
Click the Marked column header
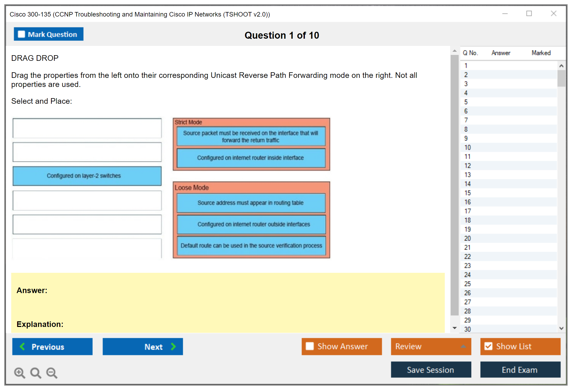coord(541,53)
